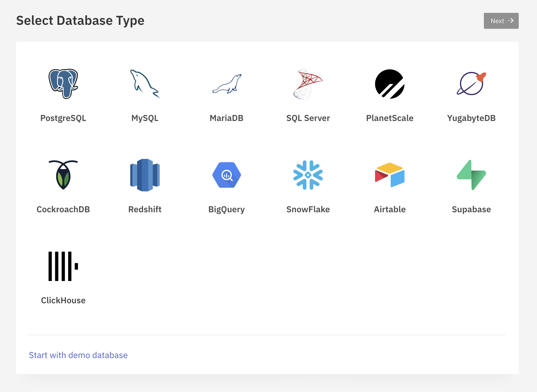Image resolution: width=537 pixels, height=392 pixels.
Task: Select the Redshift blue columns icon
Action: tap(145, 175)
